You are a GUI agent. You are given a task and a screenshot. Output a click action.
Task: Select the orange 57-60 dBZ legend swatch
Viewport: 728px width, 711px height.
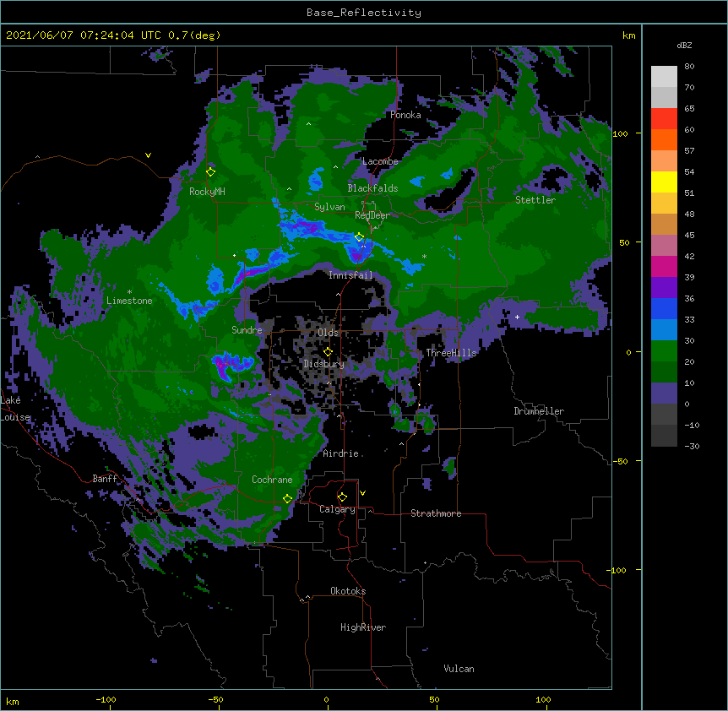(664, 139)
